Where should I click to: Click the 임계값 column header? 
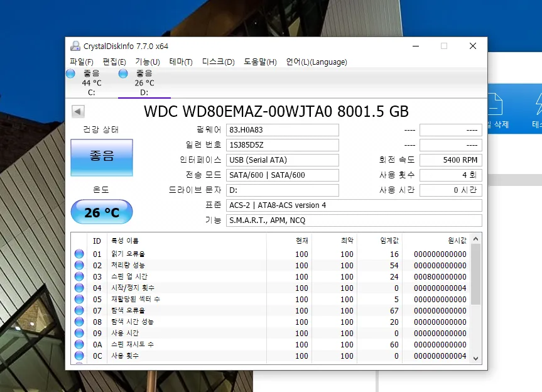[x=379, y=241]
